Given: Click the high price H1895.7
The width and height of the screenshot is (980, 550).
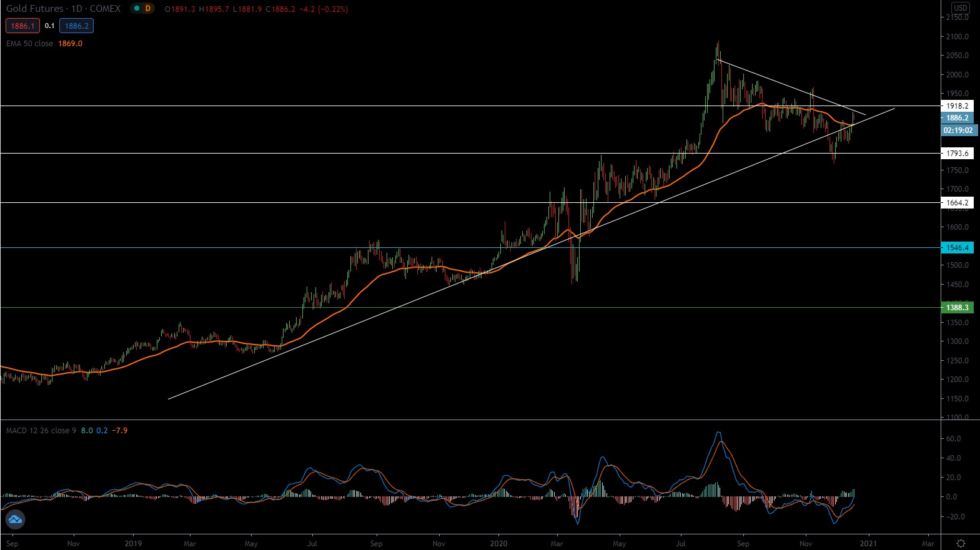Looking at the screenshot, I should tap(214, 9).
